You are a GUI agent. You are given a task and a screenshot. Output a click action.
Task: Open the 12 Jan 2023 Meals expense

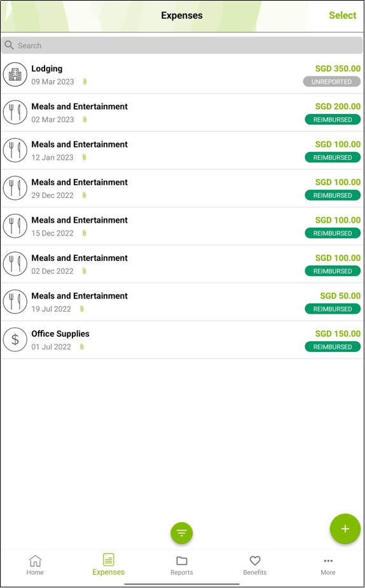[182, 150]
